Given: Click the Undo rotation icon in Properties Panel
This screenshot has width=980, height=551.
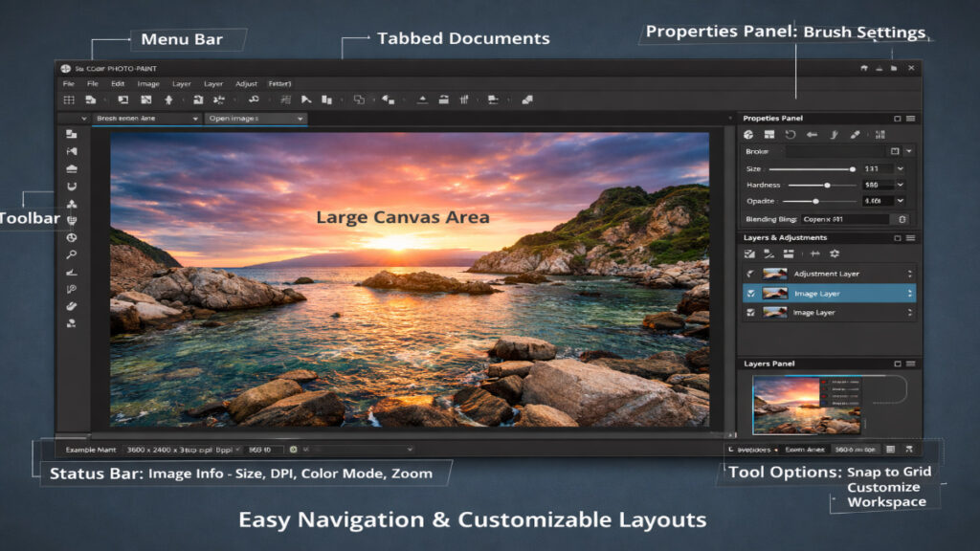Looking at the screenshot, I should coord(790,134).
